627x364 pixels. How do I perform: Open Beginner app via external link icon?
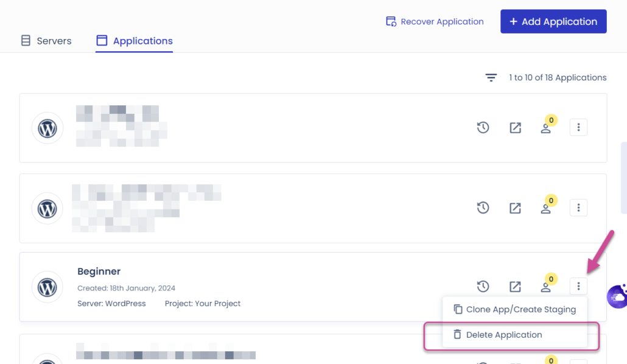(x=516, y=287)
